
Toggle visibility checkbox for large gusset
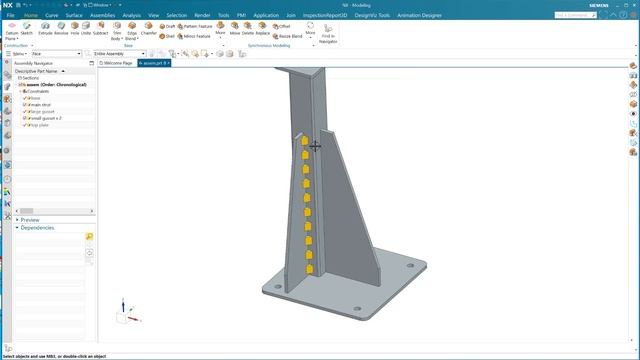click(25, 111)
